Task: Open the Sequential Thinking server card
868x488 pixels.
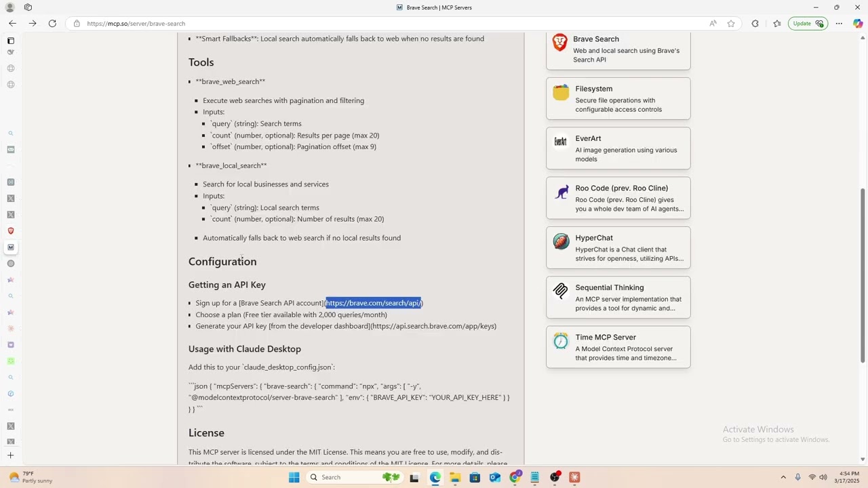Action: click(x=618, y=298)
